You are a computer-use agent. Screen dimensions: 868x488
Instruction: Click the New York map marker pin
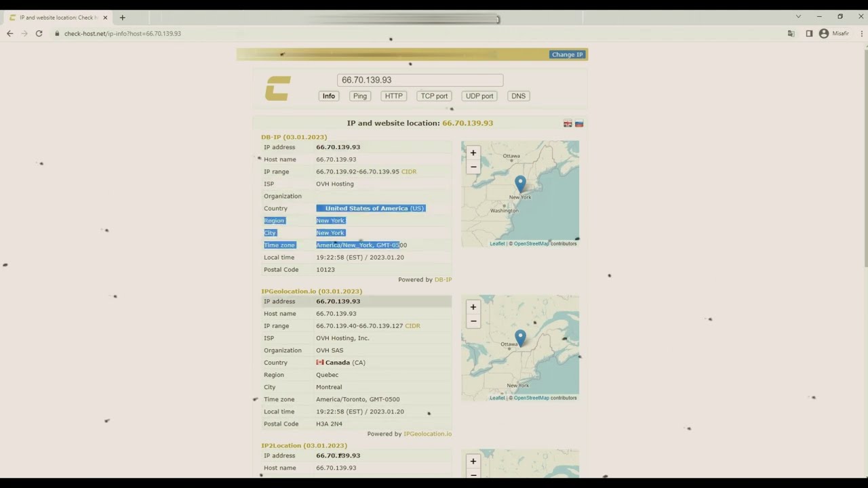point(520,184)
